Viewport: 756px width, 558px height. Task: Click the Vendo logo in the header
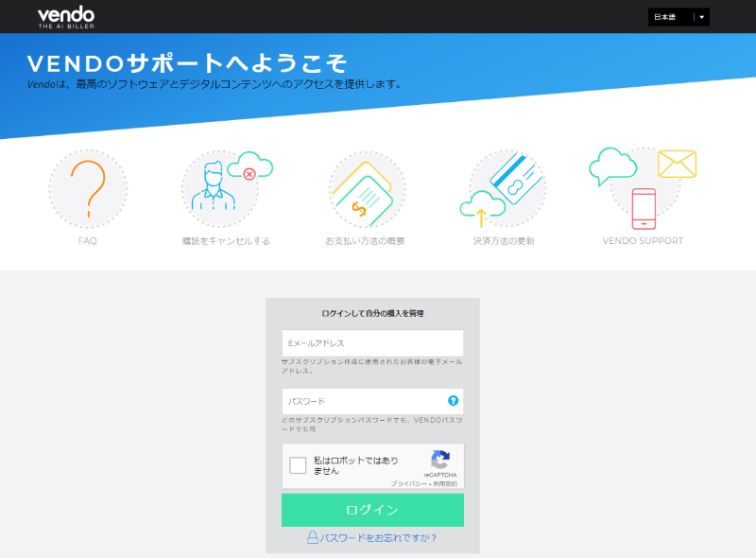tap(66, 17)
